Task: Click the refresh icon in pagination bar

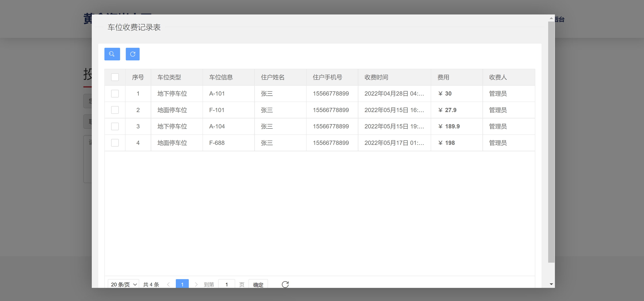Action: pos(285,284)
